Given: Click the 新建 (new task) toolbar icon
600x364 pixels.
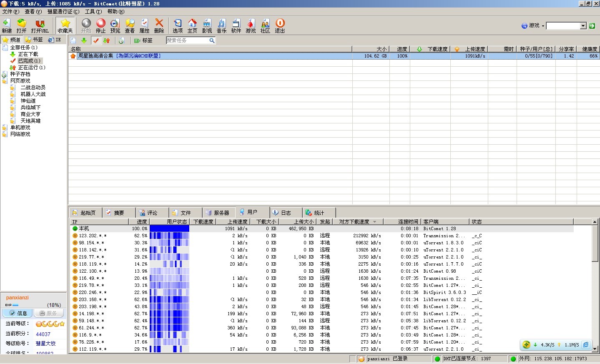Looking at the screenshot, I should pyautogui.click(x=7, y=25).
